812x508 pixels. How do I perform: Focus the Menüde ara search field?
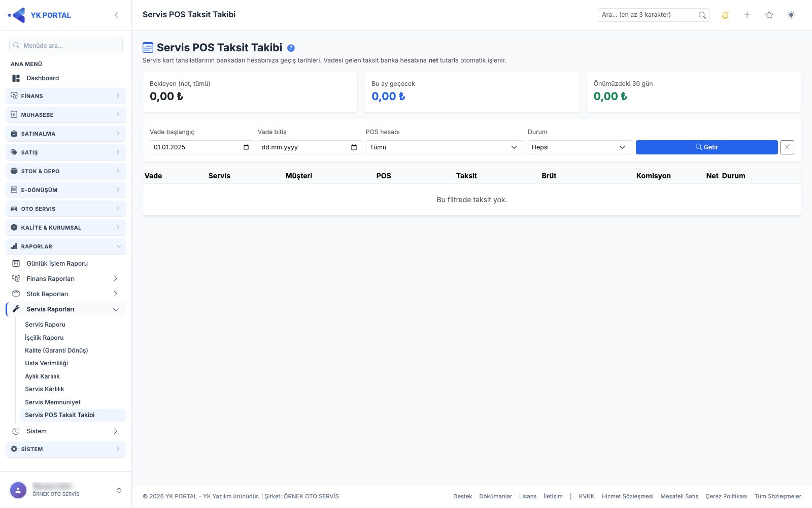coord(66,46)
